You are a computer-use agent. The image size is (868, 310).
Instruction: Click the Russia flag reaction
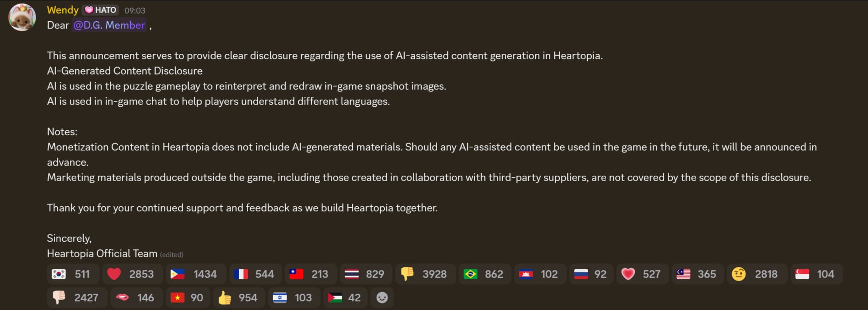coord(591,274)
